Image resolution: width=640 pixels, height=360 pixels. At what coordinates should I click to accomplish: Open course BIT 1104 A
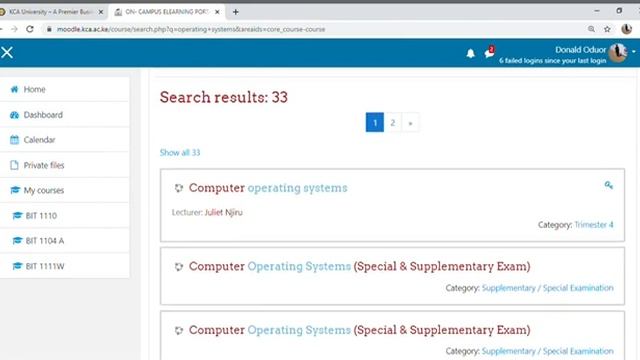(x=65, y=241)
